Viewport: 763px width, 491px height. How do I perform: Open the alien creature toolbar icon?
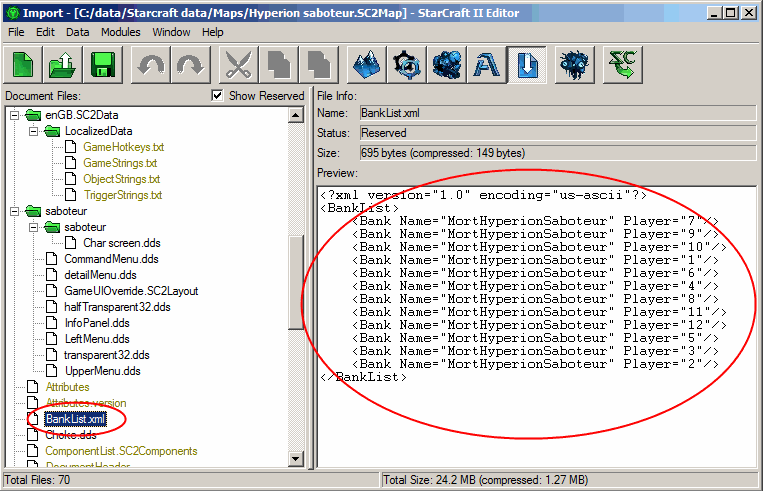574,65
